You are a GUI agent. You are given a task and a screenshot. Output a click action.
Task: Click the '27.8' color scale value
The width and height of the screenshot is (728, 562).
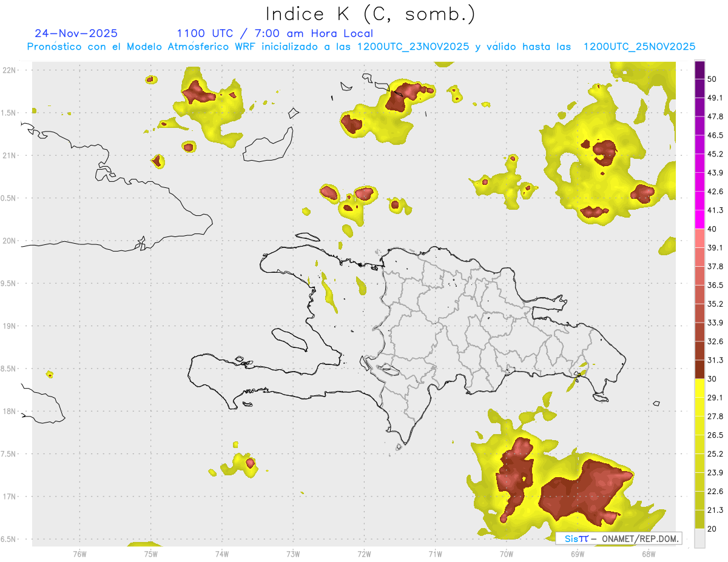(715, 416)
